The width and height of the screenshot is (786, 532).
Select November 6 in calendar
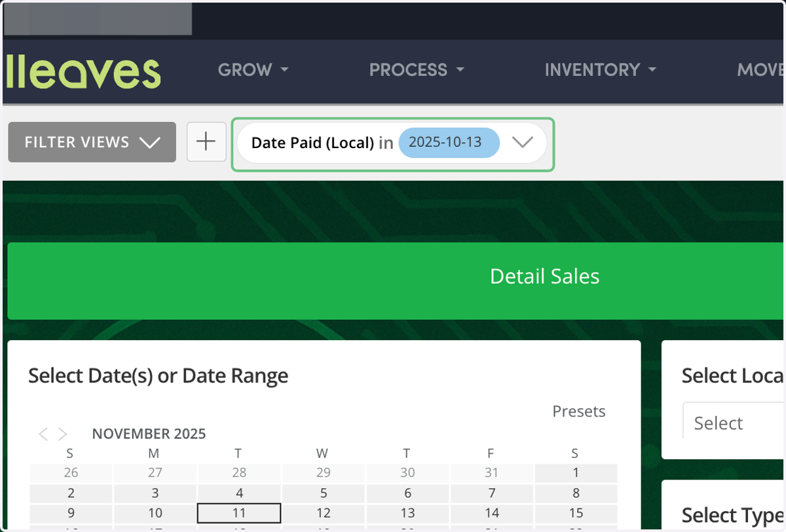(407, 493)
